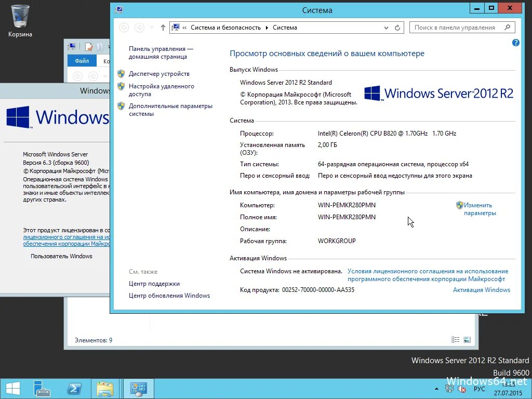Image resolution: width=532 pixels, height=399 pixels.
Task: Open the Start button on taskbar
Action: [x=13, y=389]
